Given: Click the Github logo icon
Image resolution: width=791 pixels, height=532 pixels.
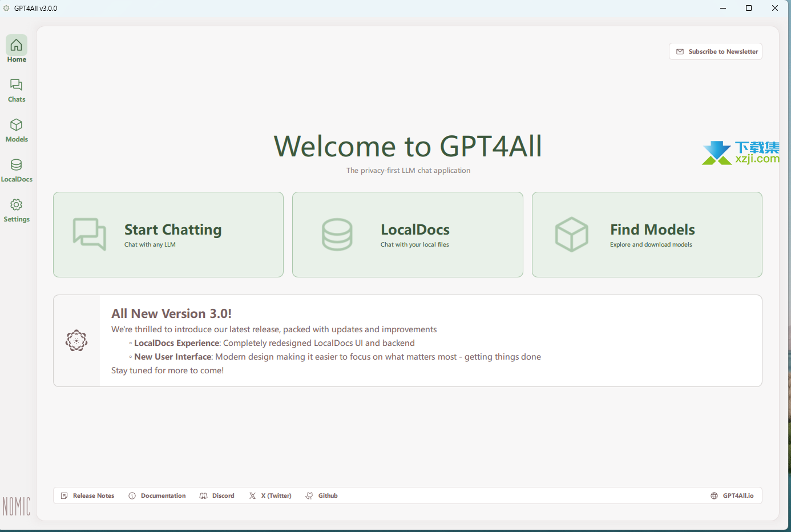Looking at the screenshot, I should [x=309, y=495].
